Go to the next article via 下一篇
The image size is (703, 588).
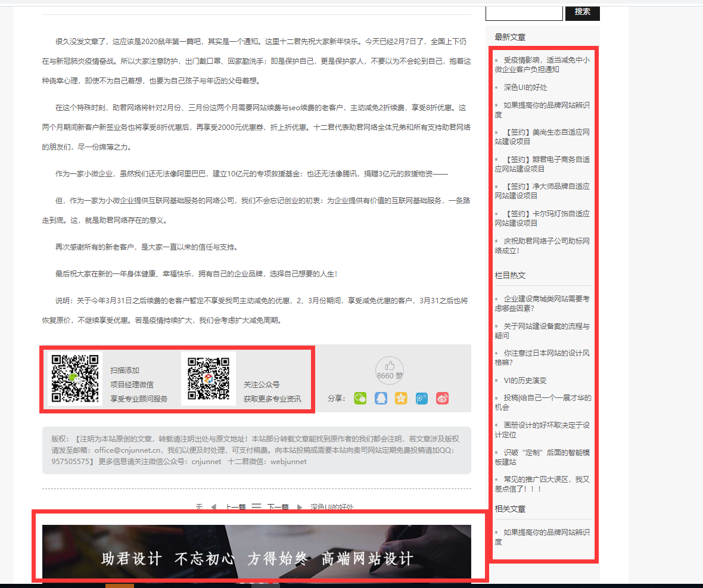coord(278,508)
